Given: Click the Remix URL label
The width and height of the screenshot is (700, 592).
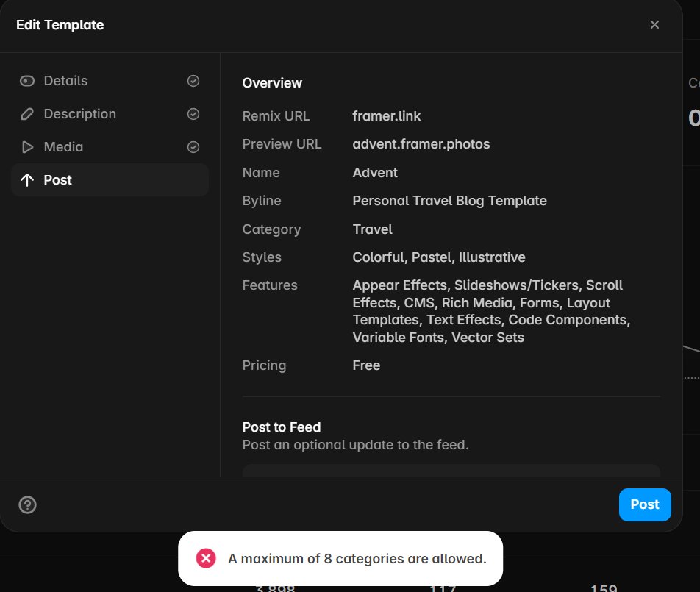Looking at the screenshot, I should pyautogui.click(x=276, y=116).
